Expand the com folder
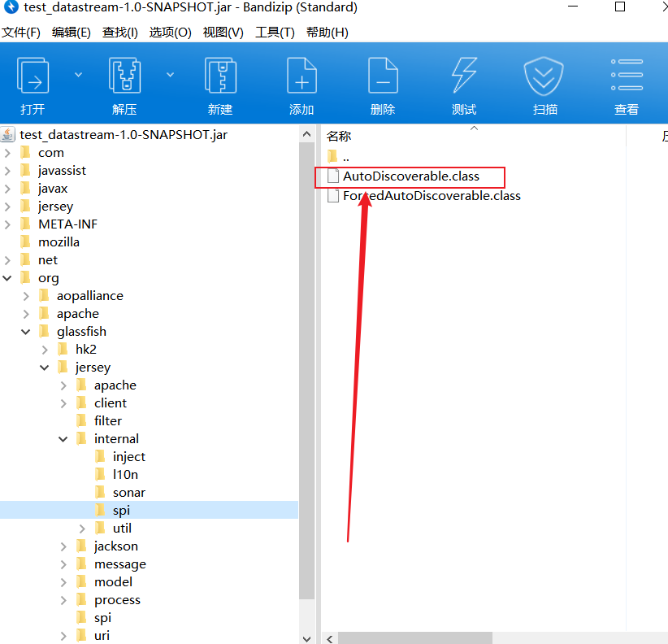Screen dimensions: 668x644 7,153
